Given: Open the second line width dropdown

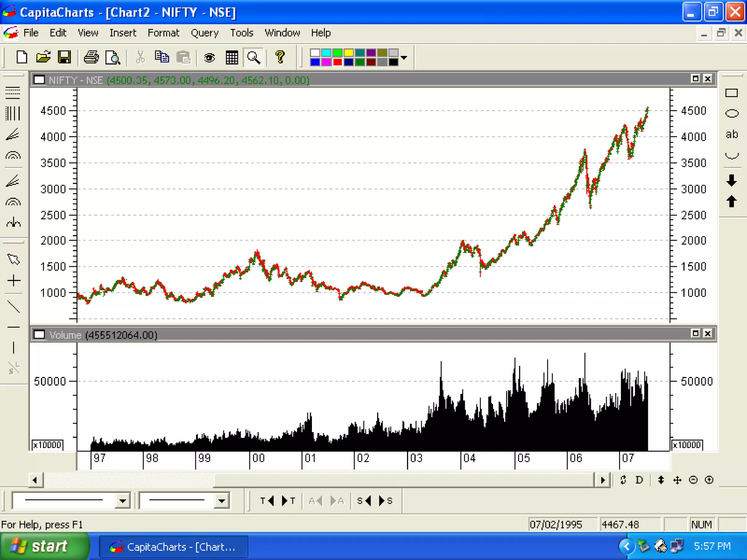Looking at the screenshot, I should 221,501.
